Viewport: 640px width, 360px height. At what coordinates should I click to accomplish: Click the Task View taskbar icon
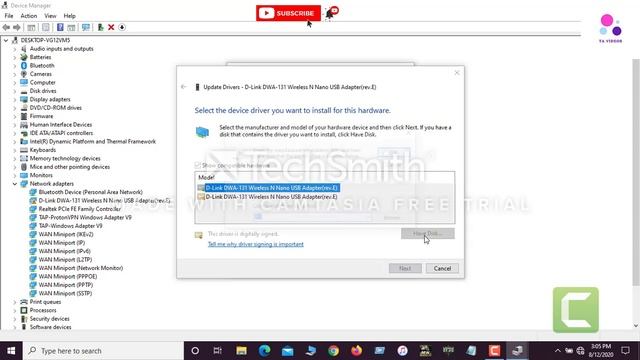click(x=218, y=351)
